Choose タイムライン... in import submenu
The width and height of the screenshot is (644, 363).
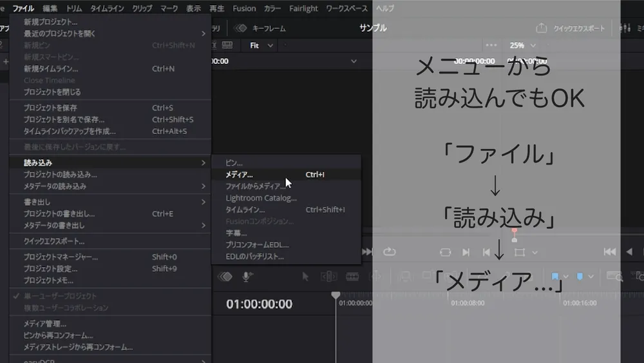coord(287,210)
